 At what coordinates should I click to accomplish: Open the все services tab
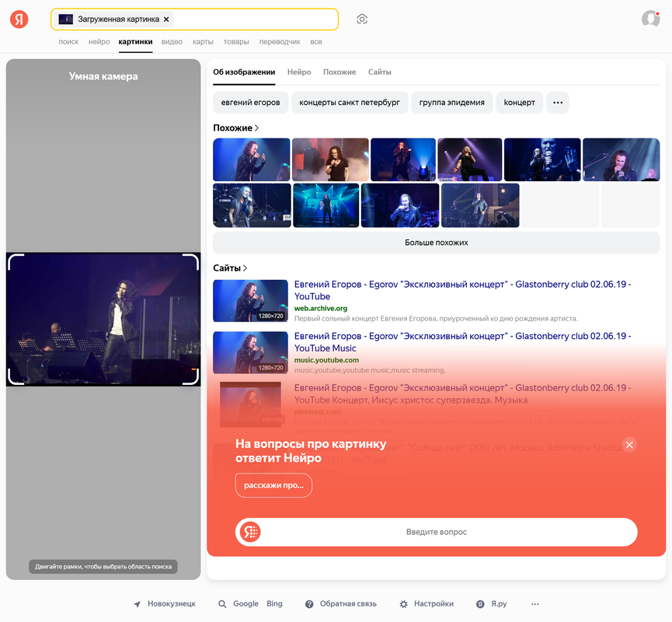(316, 42)
